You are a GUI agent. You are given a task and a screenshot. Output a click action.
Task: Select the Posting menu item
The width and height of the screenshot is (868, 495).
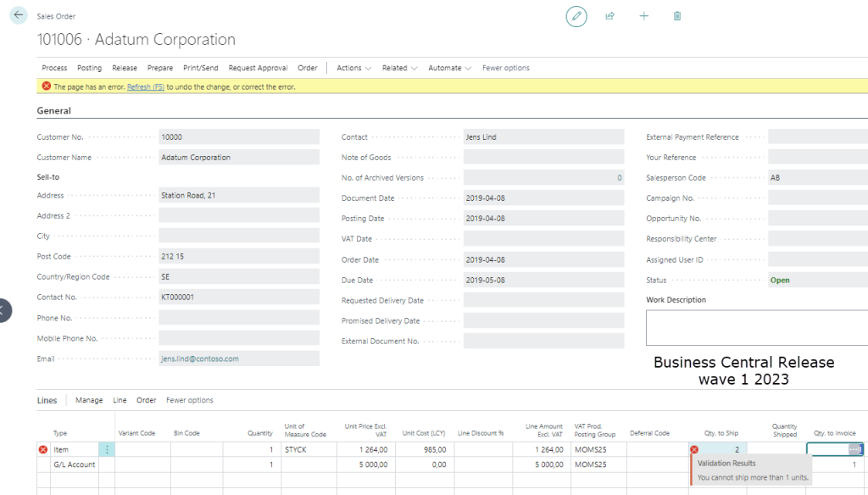click(89, 67)
